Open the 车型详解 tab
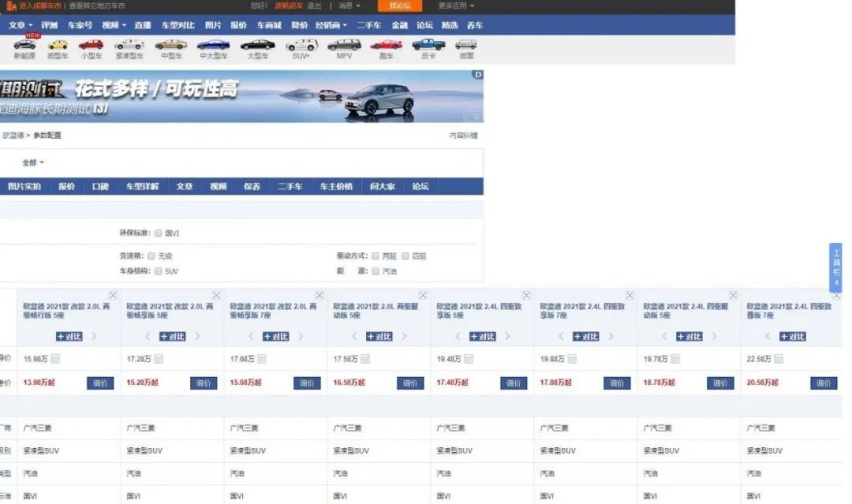This screenshot has width=852, height=504. click(142, 186)
